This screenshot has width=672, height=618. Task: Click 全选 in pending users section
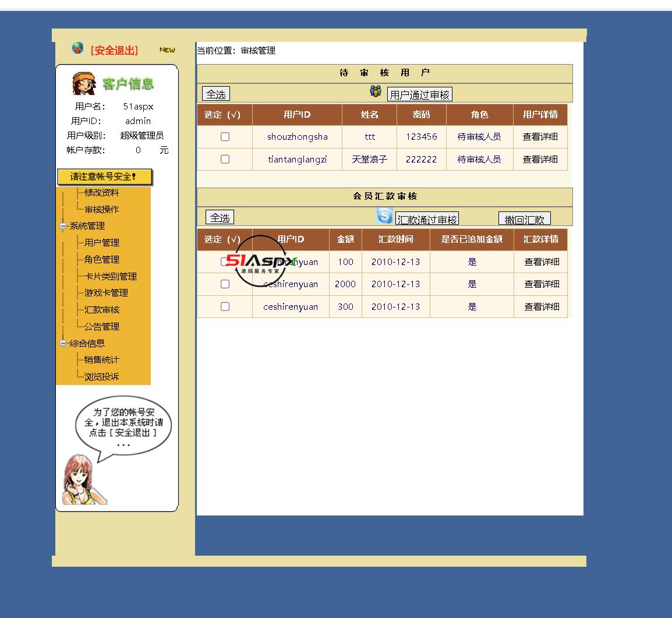[x=216, y=94]
